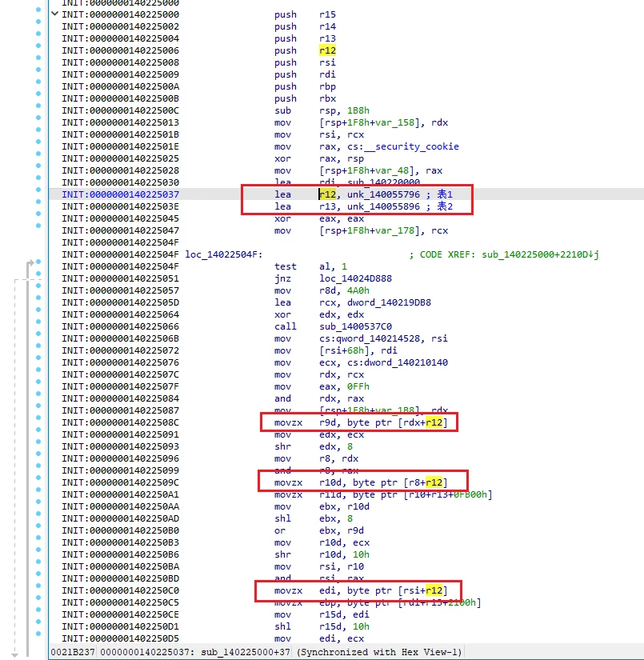Image resolution: width=644 pixels, height=660 pixels.
Task: Collapse the function at address 0000000140225000
Action: (54, 14)
